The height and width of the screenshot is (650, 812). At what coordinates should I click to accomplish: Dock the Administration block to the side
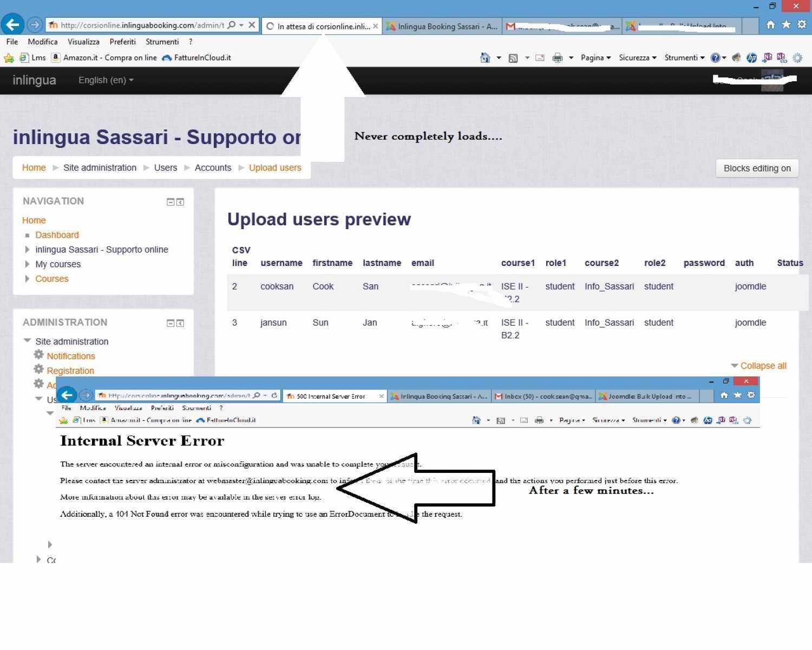coord(180,323)
